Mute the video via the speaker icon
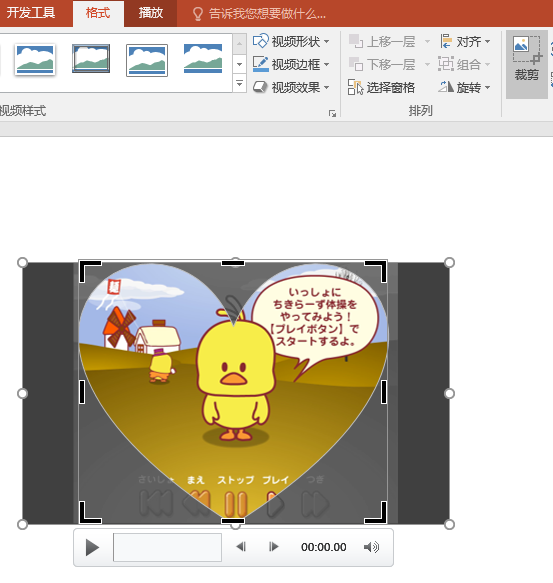The height and width of the screenshot is (583, 553). [371, 547]
